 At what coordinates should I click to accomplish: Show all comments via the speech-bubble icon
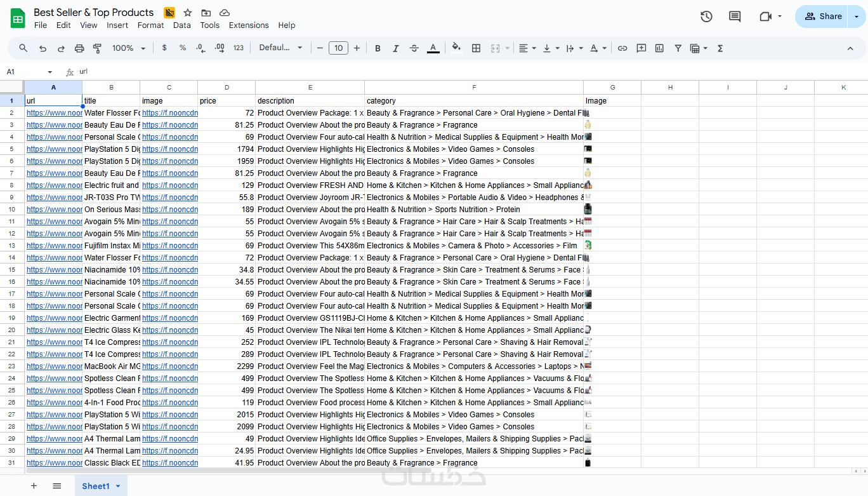tap(735, 17)
